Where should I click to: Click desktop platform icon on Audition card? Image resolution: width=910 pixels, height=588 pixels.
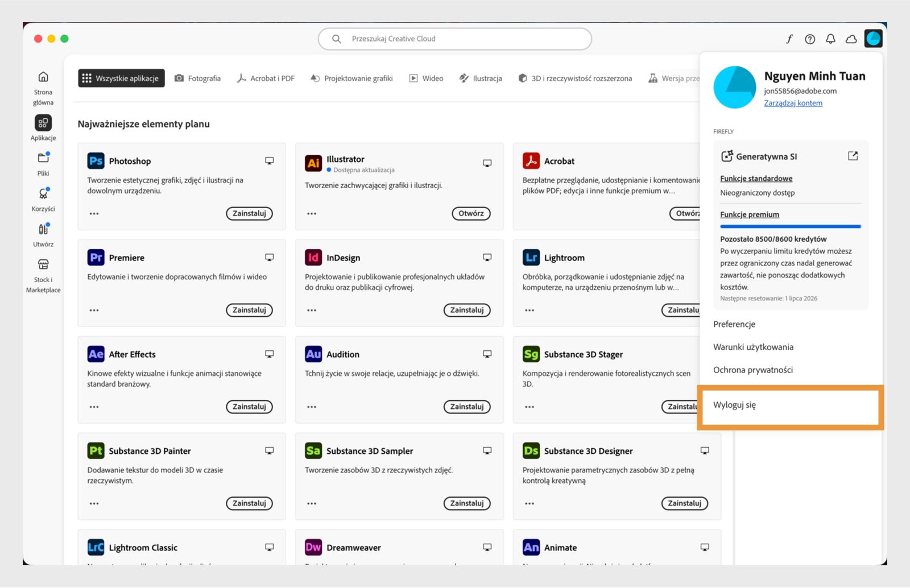pos(487,354)
